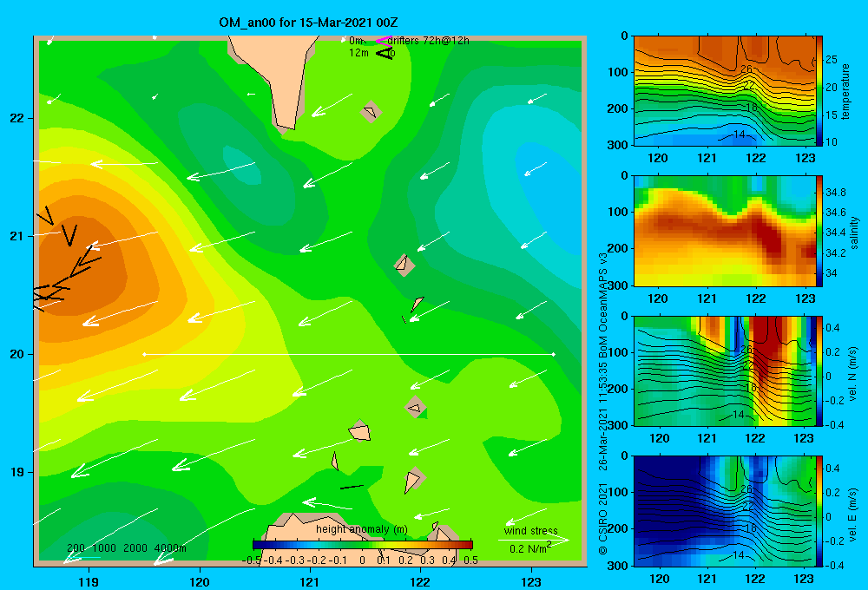Viewport: 868px width, 590px height.
Task: Click the '34.8' salinity scale value
Action: coord(835,193)
